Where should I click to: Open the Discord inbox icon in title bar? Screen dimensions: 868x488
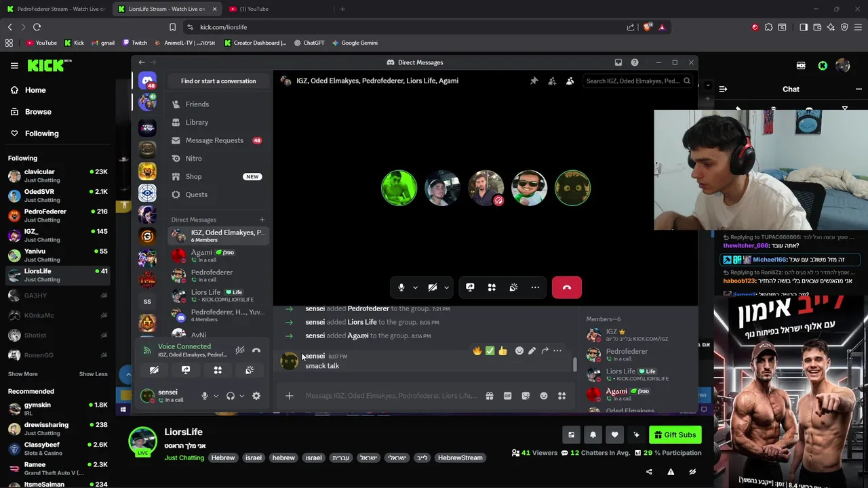pos(618,62)
